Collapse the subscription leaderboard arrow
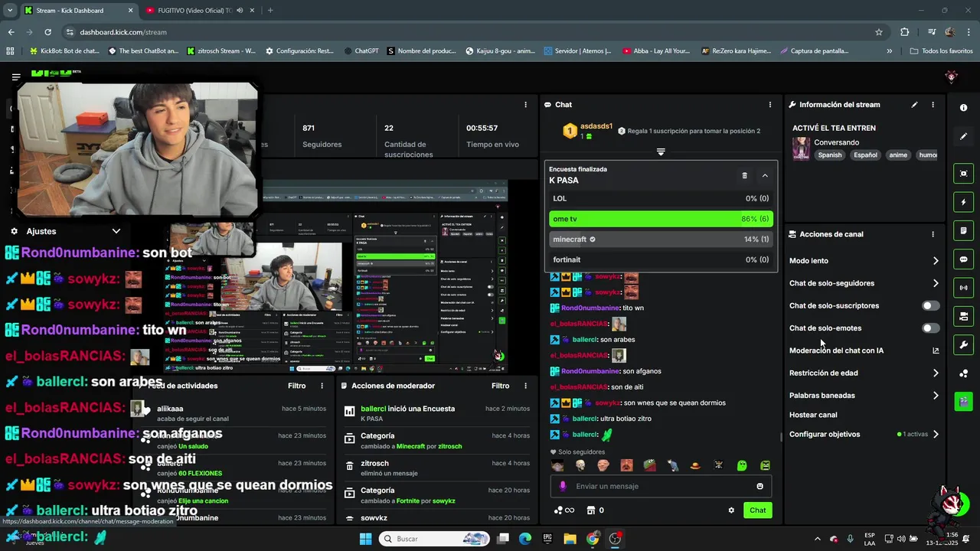 click(x=661, y=152)
